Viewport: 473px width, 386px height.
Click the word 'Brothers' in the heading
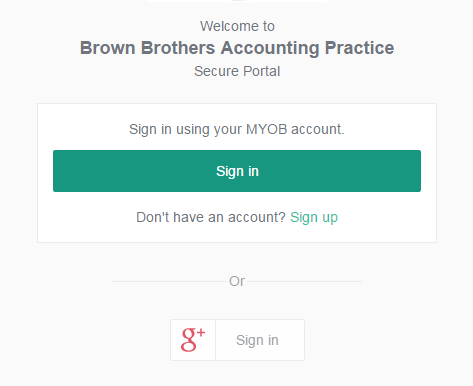pyautogui.click(x=178, y=48)
